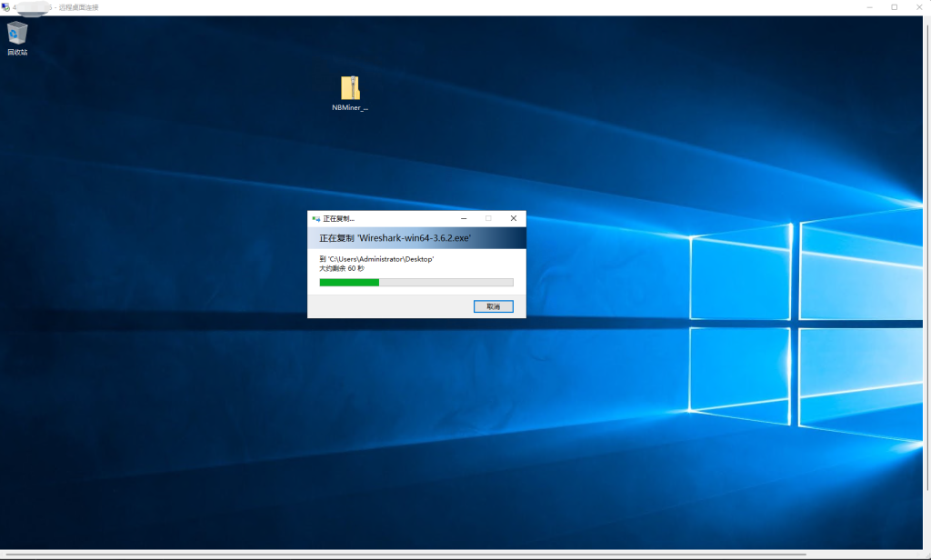Screen dimensions: 931x560
Task: Click the NBMiner file name label
Action: pyautogui.click(x=350, y=107)
